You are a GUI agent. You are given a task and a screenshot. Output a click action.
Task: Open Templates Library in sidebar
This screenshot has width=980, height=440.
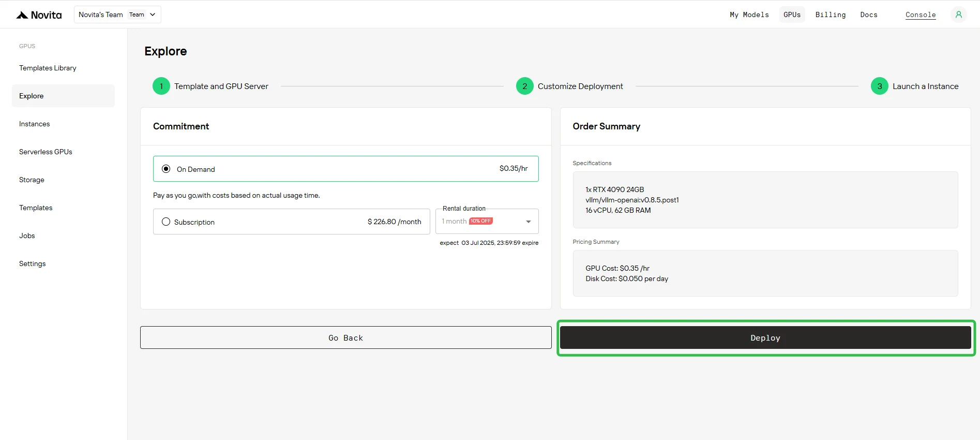pyautogui.click(x=48, y=68)
